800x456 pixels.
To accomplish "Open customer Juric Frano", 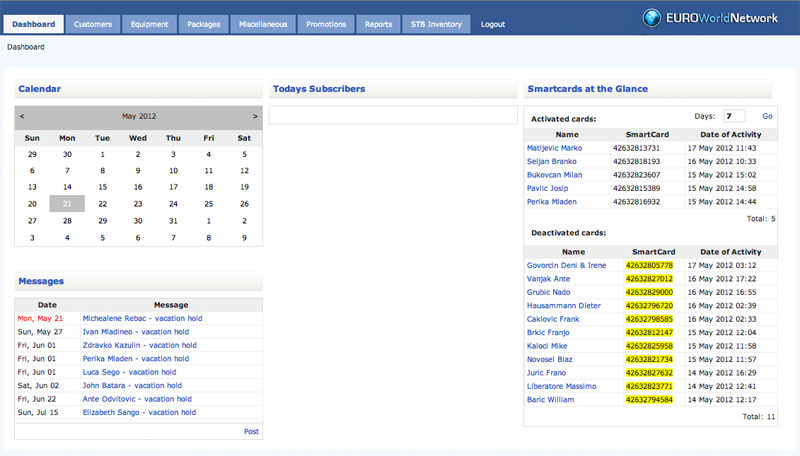I will (x=546, y=373).
